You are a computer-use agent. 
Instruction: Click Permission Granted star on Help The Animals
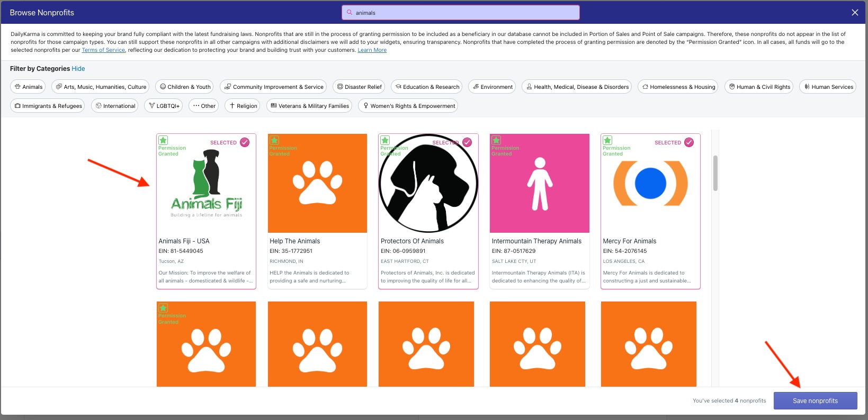pyautogui.click(x=274, y=140)
